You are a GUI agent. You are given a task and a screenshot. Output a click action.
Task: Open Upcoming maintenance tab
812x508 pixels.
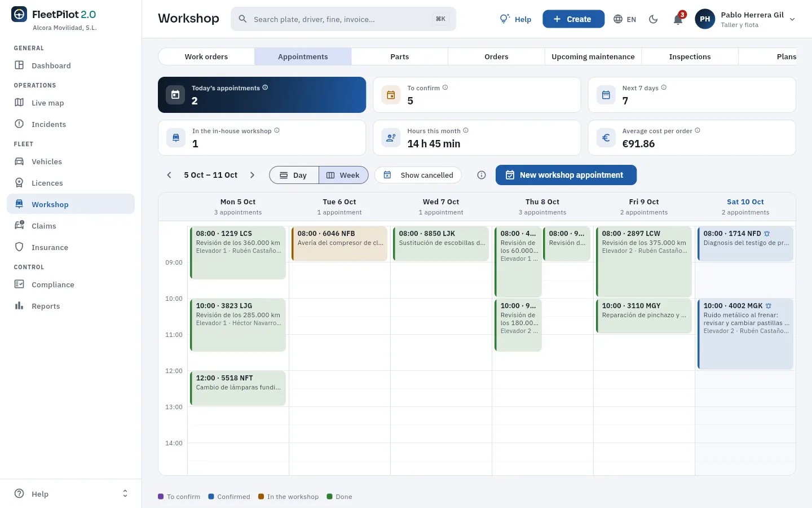[593, 56]
